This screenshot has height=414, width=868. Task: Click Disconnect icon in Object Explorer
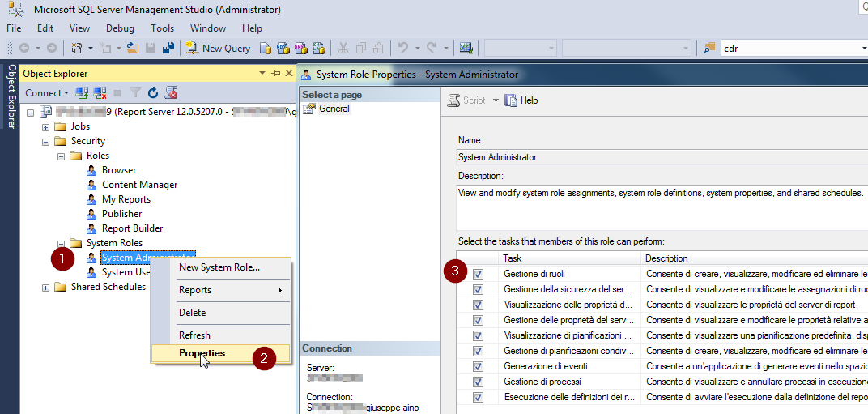coord(100,92)
